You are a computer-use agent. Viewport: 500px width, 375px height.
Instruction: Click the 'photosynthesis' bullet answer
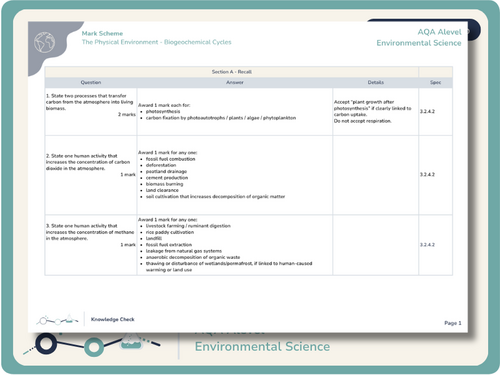pyautogui.click(x=163, y=111)
